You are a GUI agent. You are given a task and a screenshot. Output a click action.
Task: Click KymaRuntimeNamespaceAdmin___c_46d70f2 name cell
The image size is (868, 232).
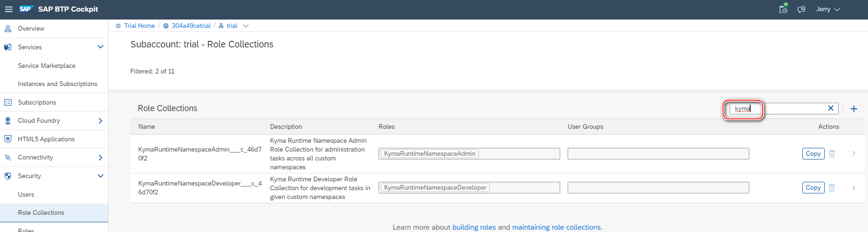coord(200,153)
